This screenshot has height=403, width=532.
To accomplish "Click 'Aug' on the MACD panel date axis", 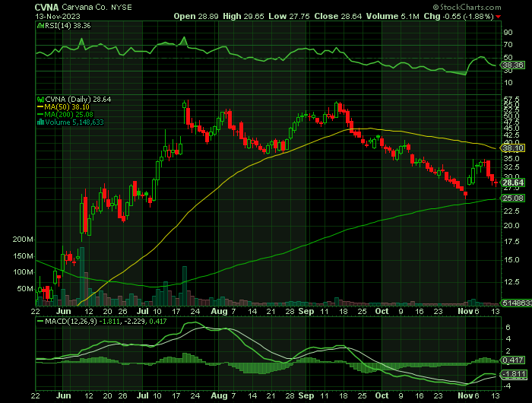I will [x=219, y=395].
